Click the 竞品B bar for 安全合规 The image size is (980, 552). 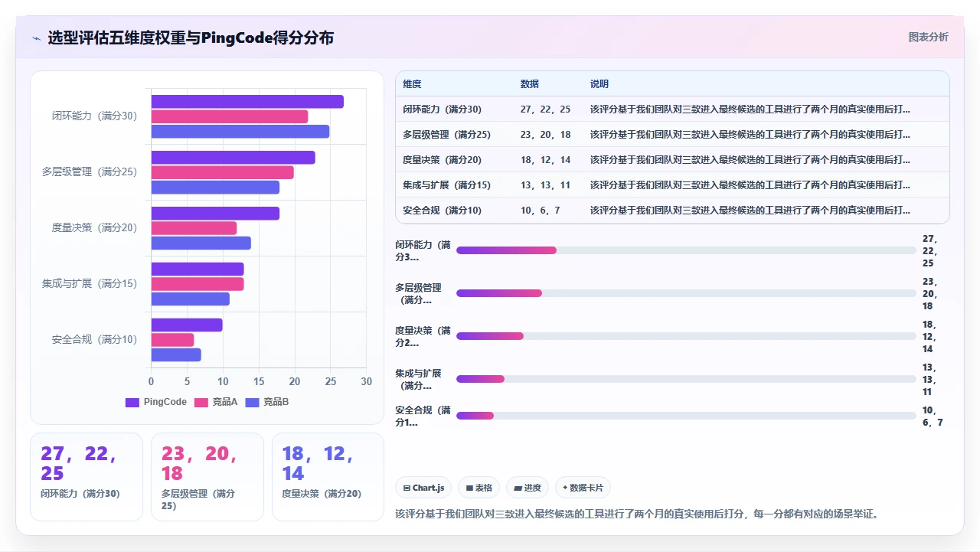coord(176,355)
